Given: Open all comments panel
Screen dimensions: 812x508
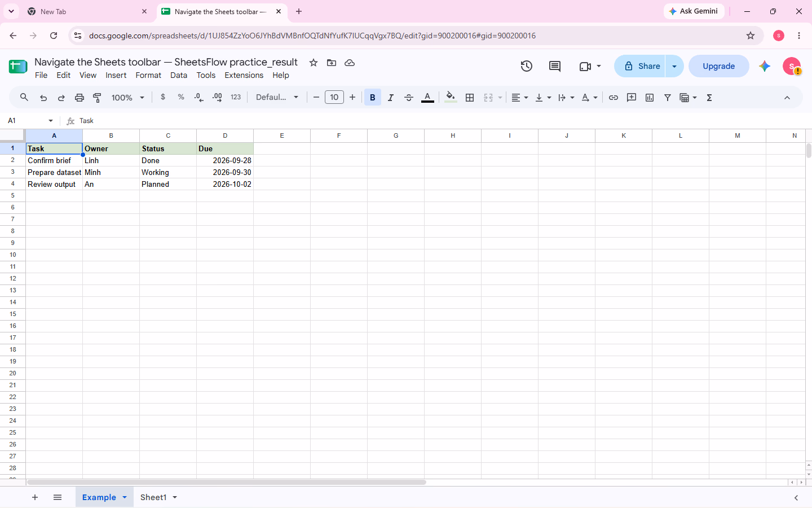Looking at the screenshot, I should 555,66.
